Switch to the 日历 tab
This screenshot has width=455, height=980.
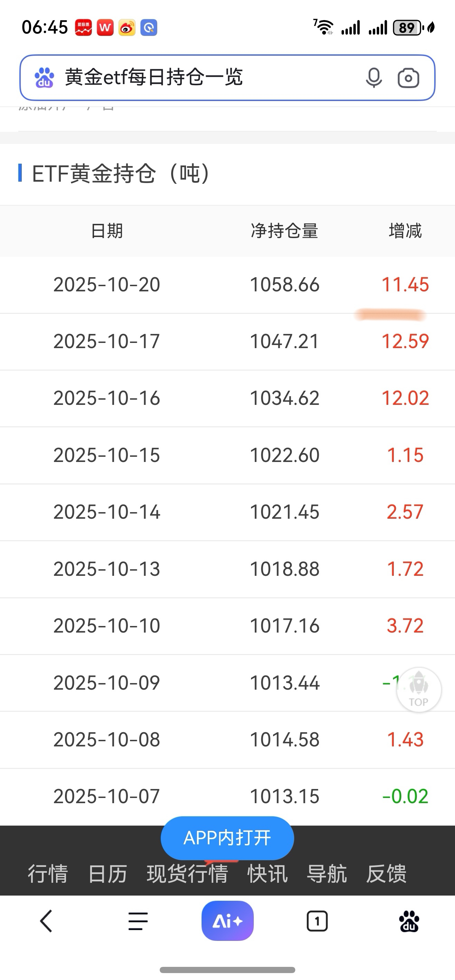tap(108, 874)
